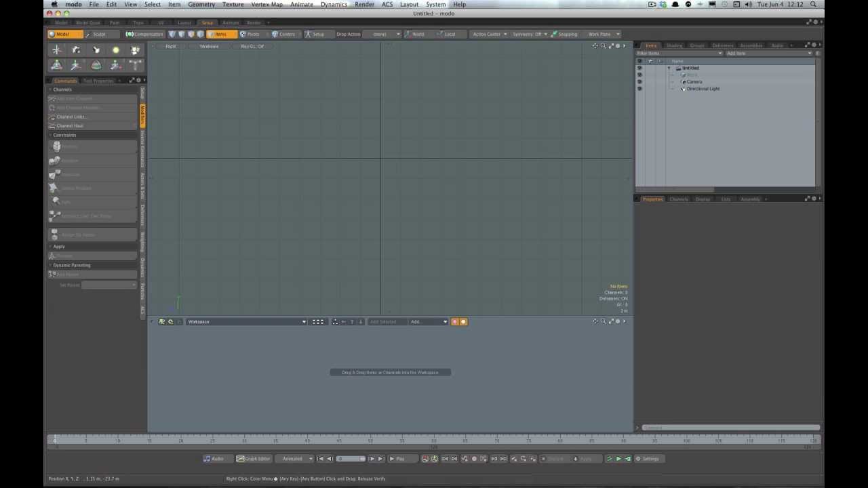Image resolution: width=868 pixels, height=488 pixels.
Task: Select the Animate layout tab
Action: coord(231,22)
